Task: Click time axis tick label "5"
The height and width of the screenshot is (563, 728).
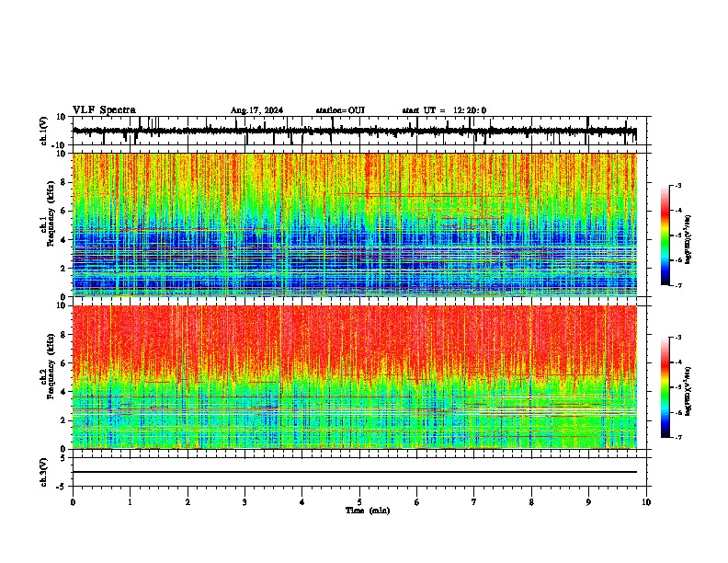Action: (359, 502)
